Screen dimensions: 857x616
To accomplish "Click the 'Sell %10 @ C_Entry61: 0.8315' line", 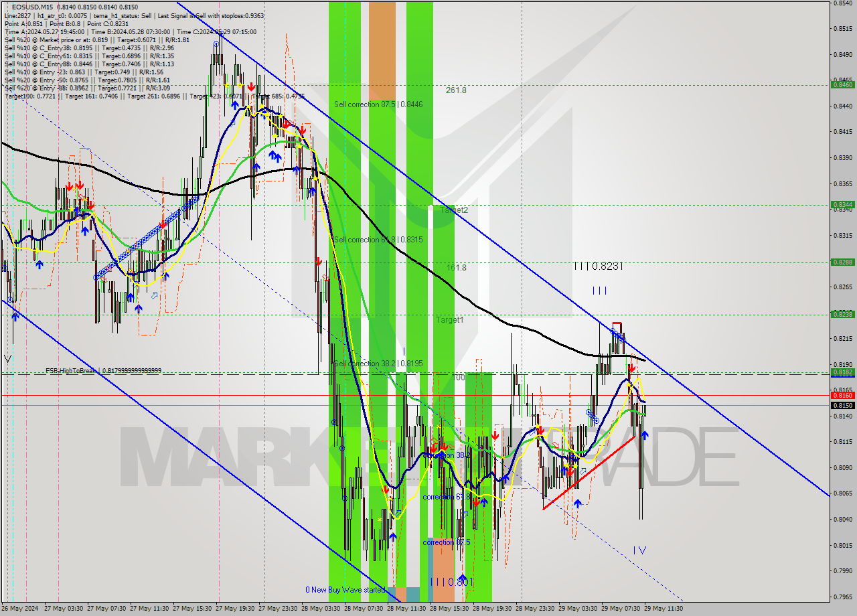I will click(89, 56).
